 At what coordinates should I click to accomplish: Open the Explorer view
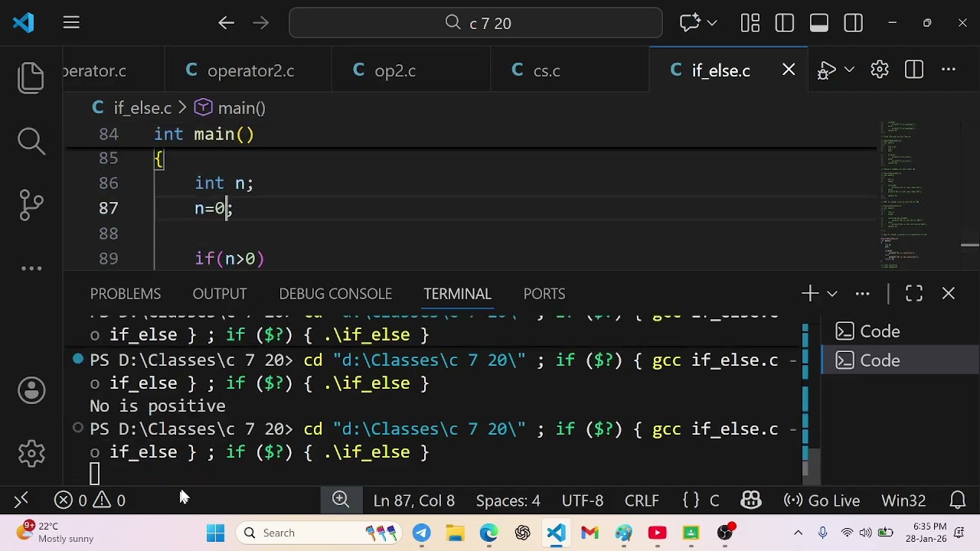31,78
